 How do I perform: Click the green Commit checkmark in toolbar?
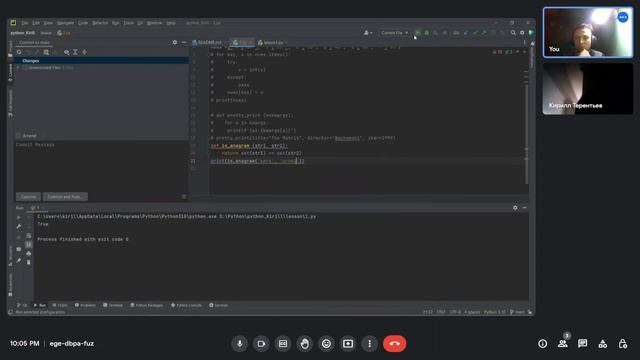(475, 33)
